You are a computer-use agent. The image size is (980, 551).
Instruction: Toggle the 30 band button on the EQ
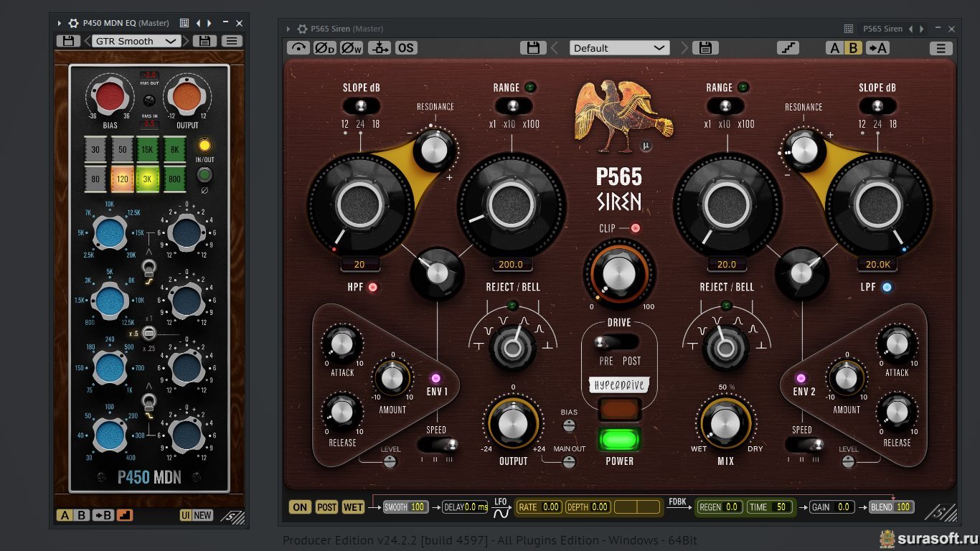click(x=95, y=149)
